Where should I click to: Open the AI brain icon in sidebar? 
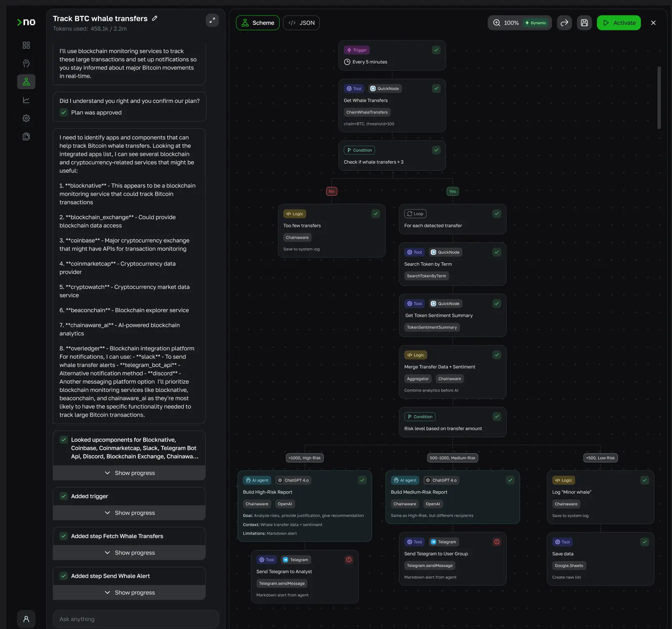(x=26, y=63)
